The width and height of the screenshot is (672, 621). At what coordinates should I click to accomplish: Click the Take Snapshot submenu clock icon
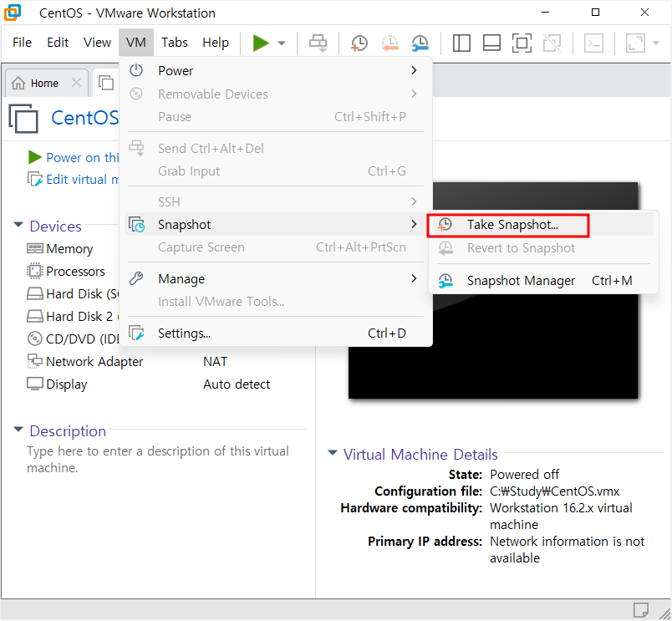point(445,225)
